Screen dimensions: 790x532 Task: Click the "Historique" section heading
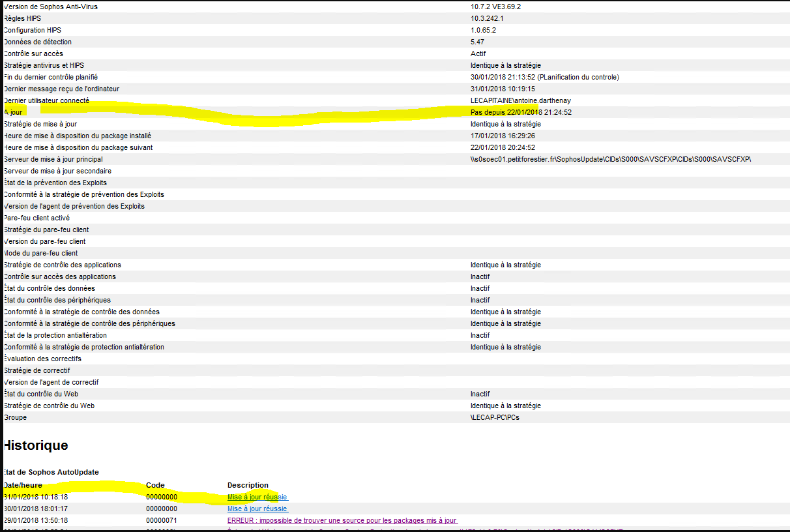tap(36, 446)
